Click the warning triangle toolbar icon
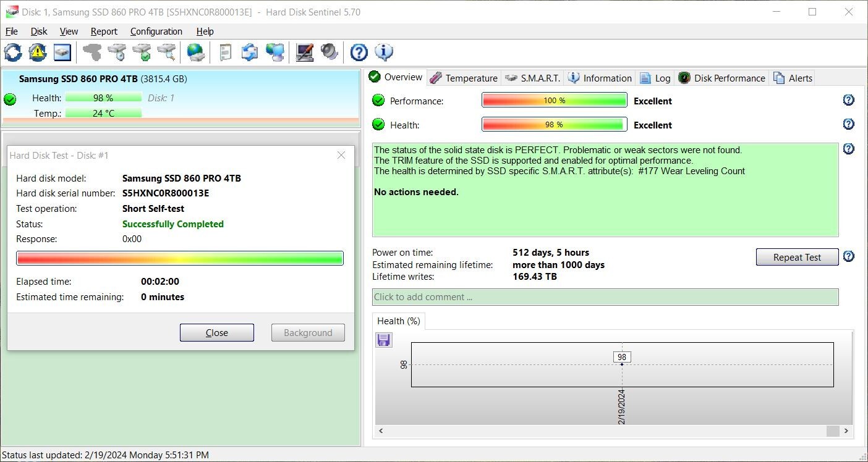 click(x=38, y=52)
